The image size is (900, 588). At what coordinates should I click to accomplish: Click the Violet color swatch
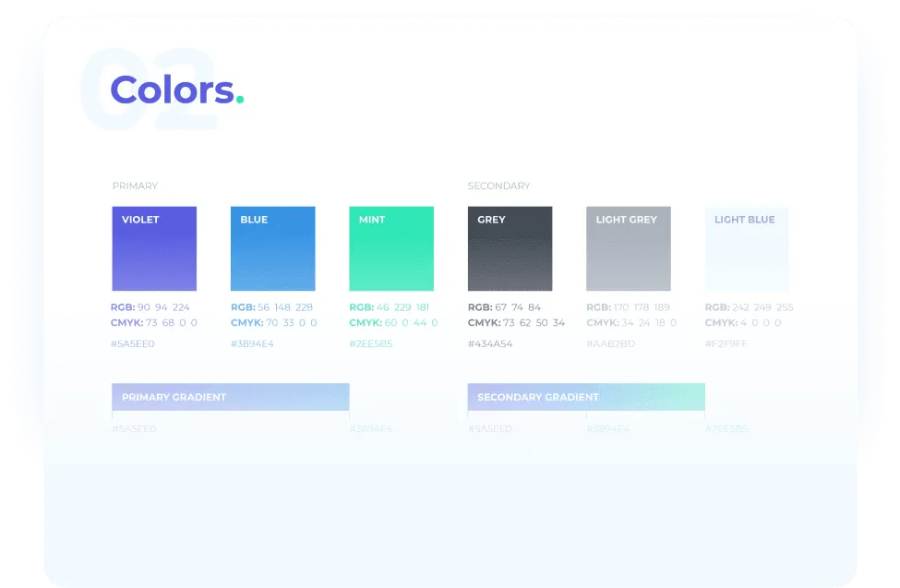[154, 249]
